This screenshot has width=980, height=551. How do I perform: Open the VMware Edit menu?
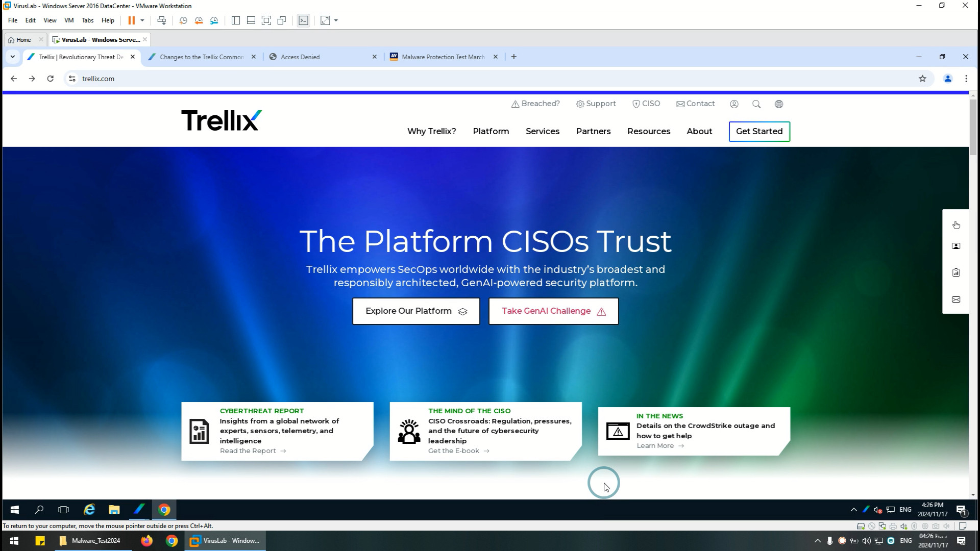[31, 20]
